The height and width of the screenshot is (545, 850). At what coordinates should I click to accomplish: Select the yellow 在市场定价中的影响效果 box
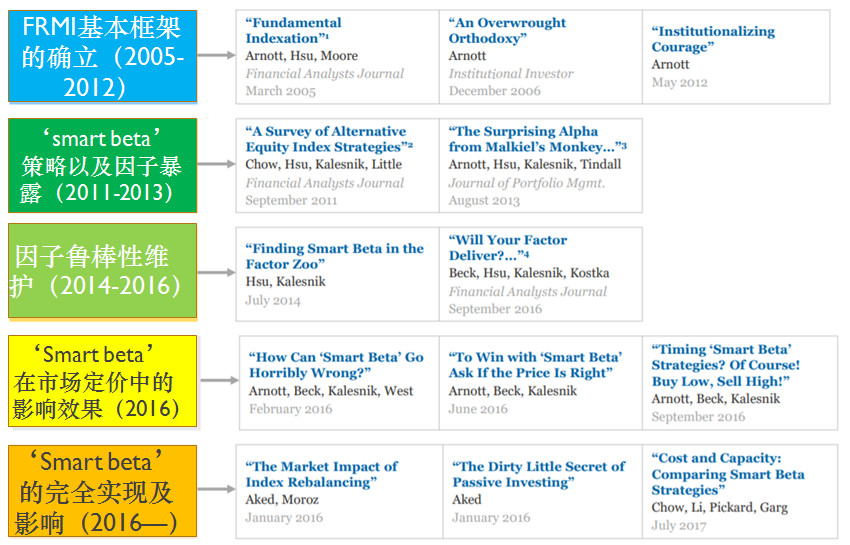102,381
